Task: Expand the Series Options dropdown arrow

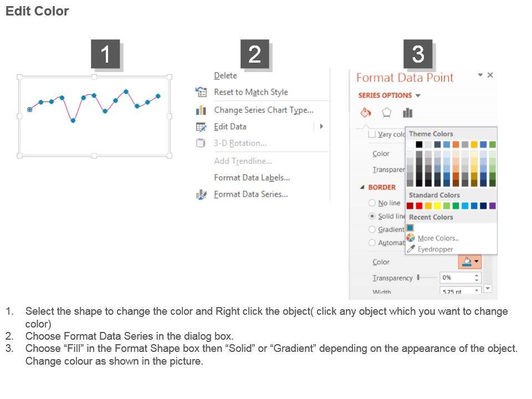Action: tap(418, 95)
